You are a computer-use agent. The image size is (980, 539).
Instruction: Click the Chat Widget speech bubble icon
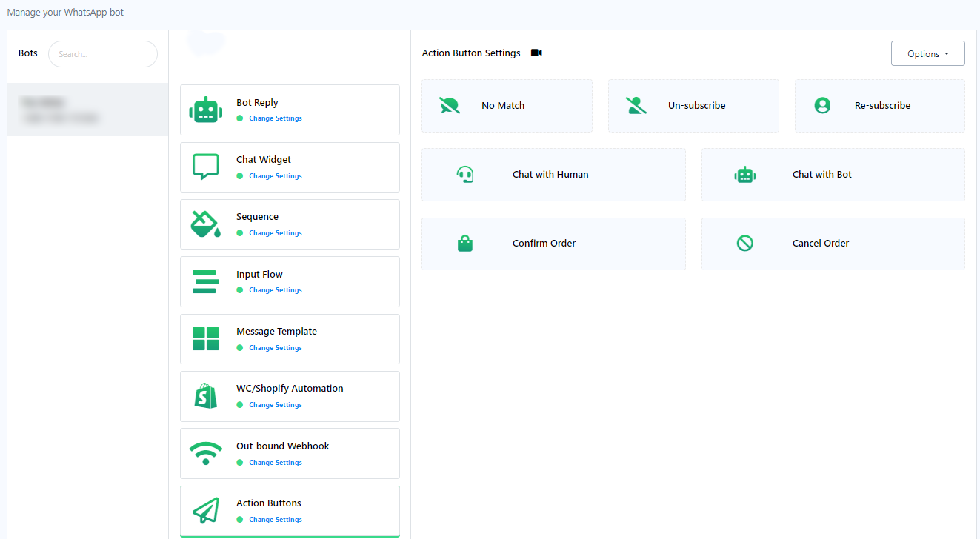click(205, 167)
